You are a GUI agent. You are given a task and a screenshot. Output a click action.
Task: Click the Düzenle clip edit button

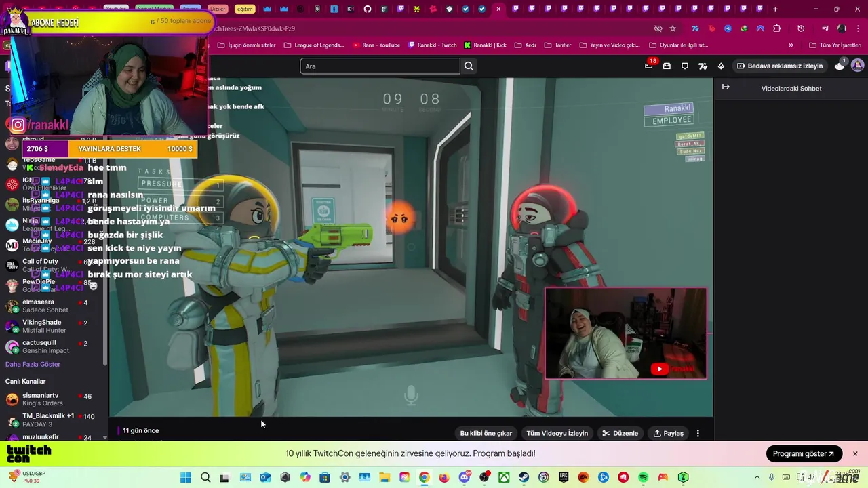coord(620,433)
